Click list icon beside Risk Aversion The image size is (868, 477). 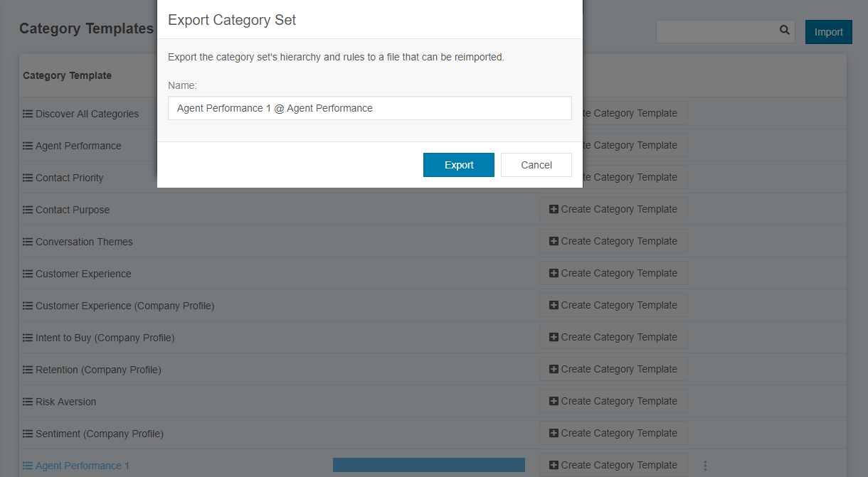(28, 402)
